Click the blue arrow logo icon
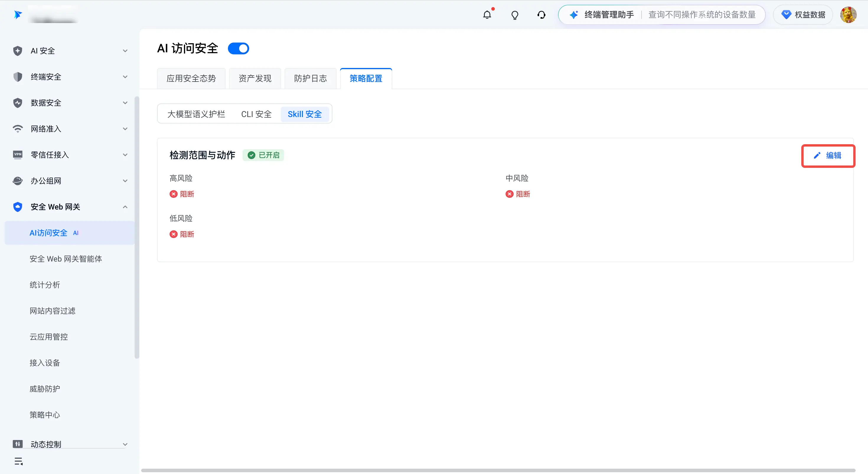Viewport: 868px width, 474px height. coord(18,14)
